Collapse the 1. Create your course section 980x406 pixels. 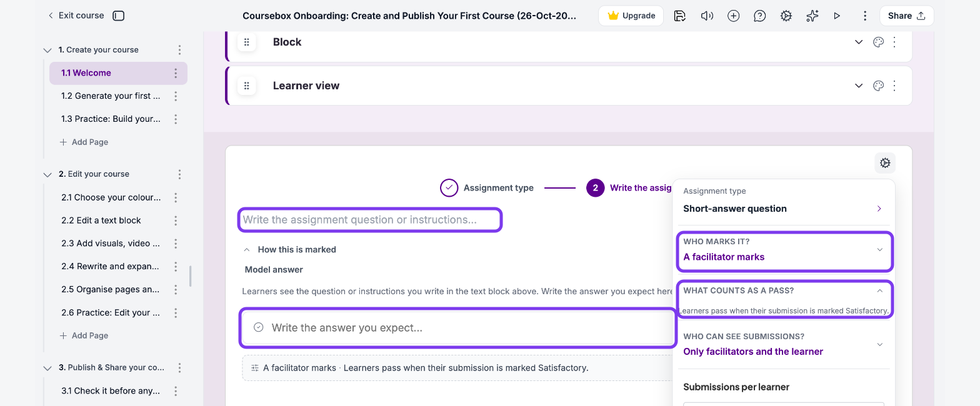47,50
